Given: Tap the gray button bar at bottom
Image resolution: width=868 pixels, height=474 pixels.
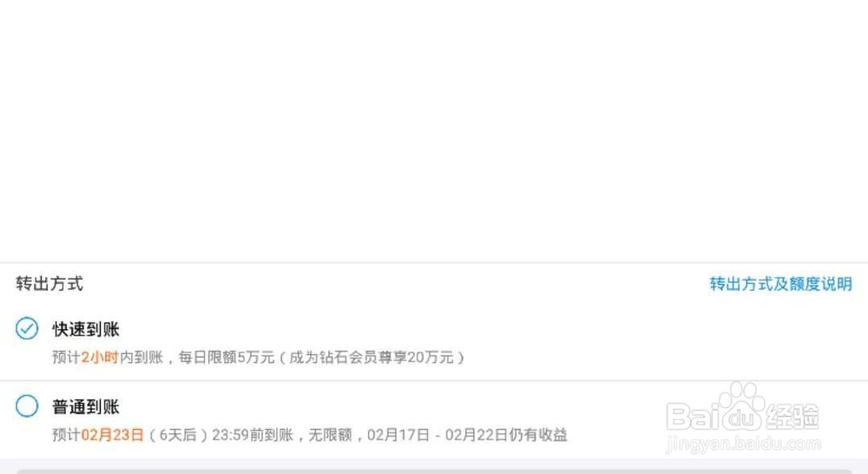Looking at the screenshot, I should 434,471.
